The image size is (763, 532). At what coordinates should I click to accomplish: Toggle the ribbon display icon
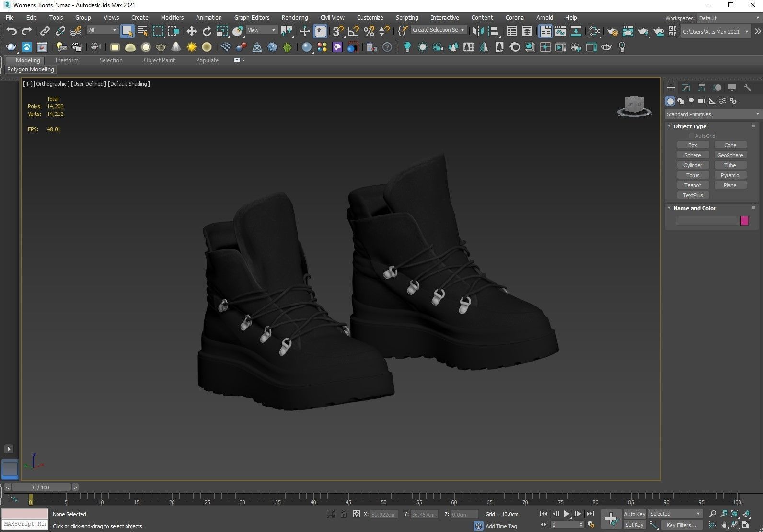pyautogui.click(x=545, y=32)
